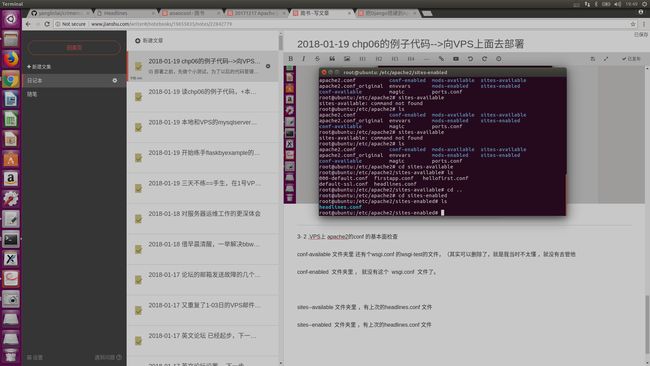Viewport: 650px width, 366px height.
Task: Reload the current page
Action: [x=47, y=24]
